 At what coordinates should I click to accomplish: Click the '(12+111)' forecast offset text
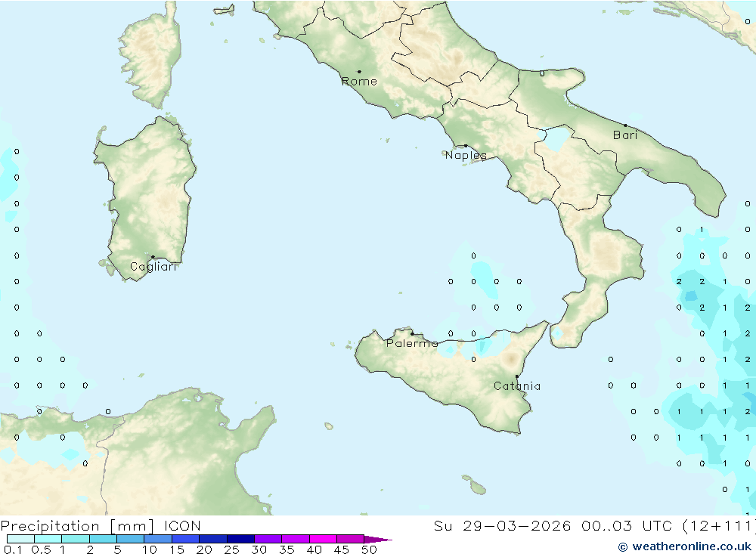click(720, 526)
